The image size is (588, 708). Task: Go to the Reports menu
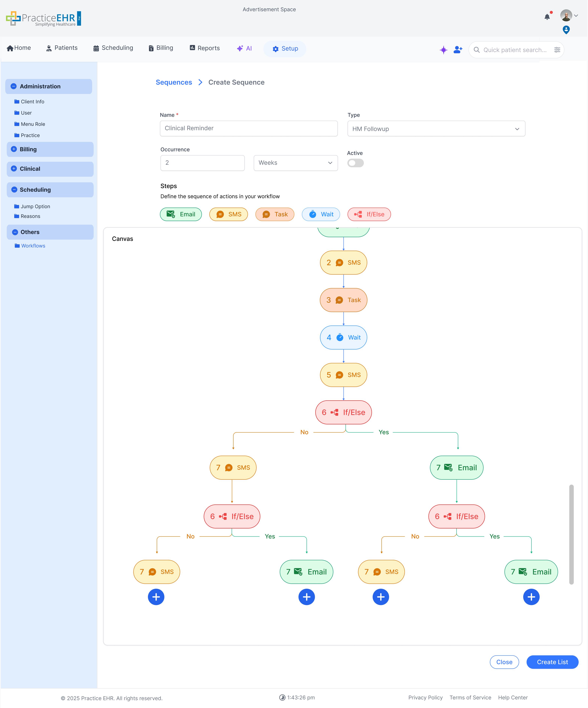[x=204, y=48]
